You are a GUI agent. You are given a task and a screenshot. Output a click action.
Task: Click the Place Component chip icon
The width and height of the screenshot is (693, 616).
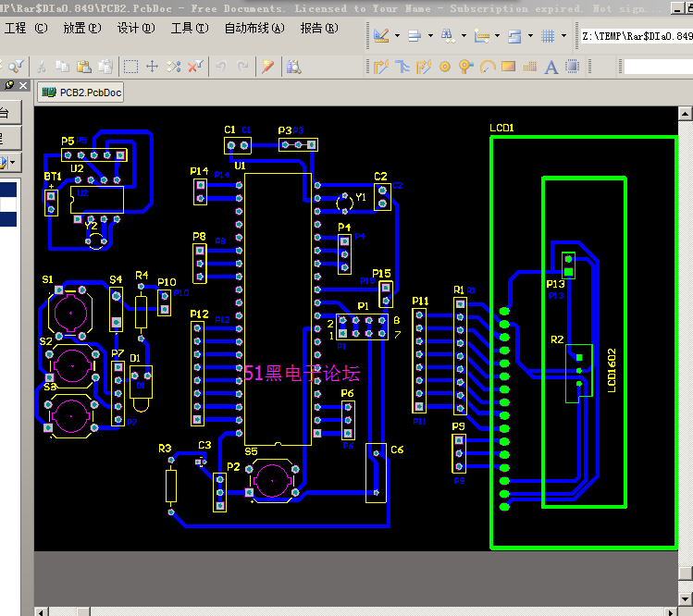pos(573,67)
